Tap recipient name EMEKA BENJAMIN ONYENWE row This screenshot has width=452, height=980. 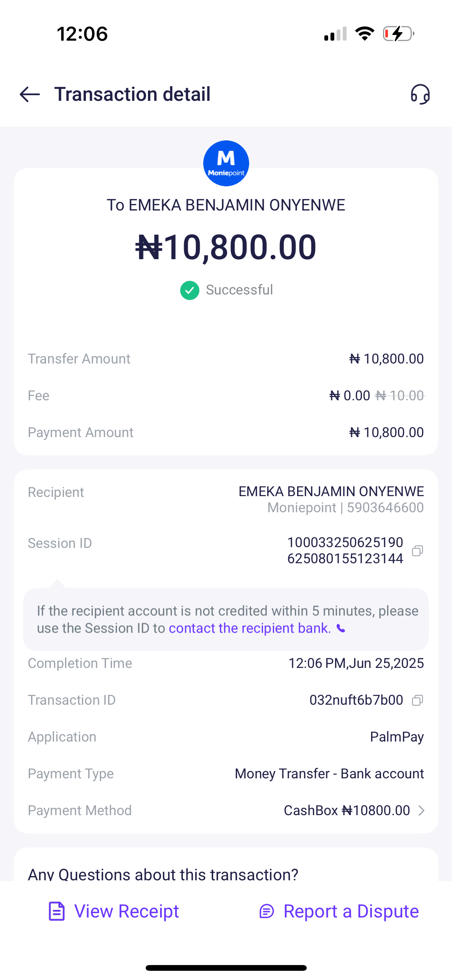pos(331,492)
